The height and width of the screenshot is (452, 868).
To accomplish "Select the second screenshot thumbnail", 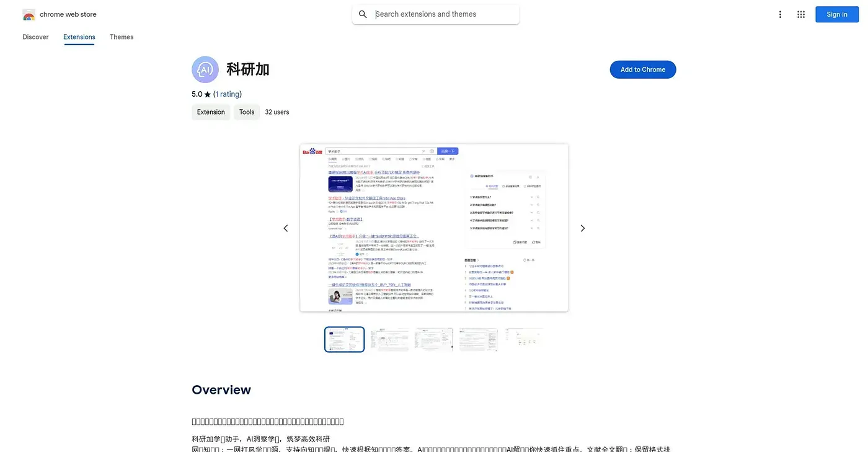I will tap(389, 339).
